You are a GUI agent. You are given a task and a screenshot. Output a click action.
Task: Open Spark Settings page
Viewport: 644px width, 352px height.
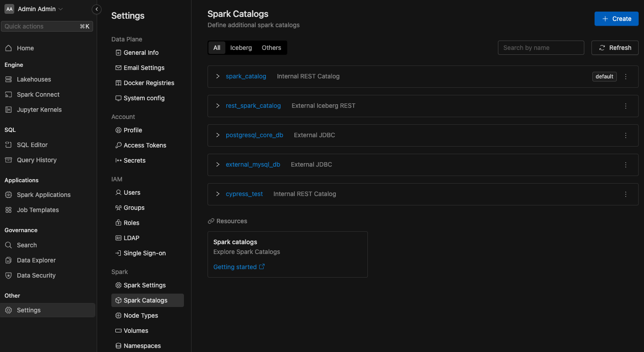tap(147, 285)
